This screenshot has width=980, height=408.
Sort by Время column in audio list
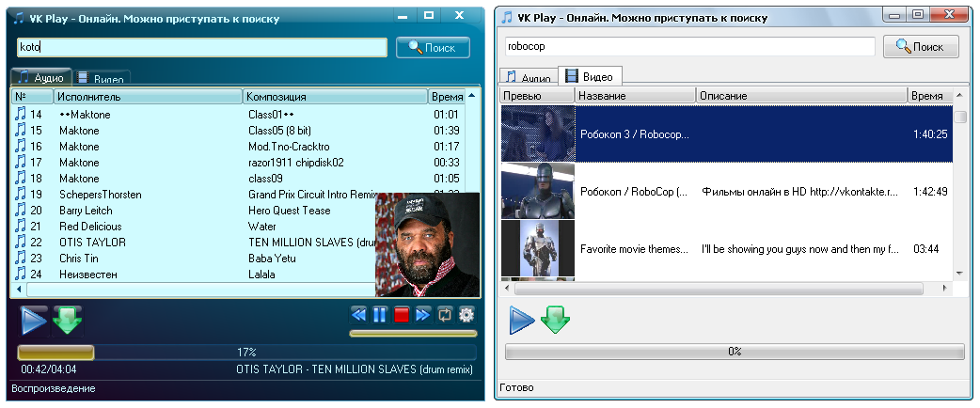pos(447,97)
